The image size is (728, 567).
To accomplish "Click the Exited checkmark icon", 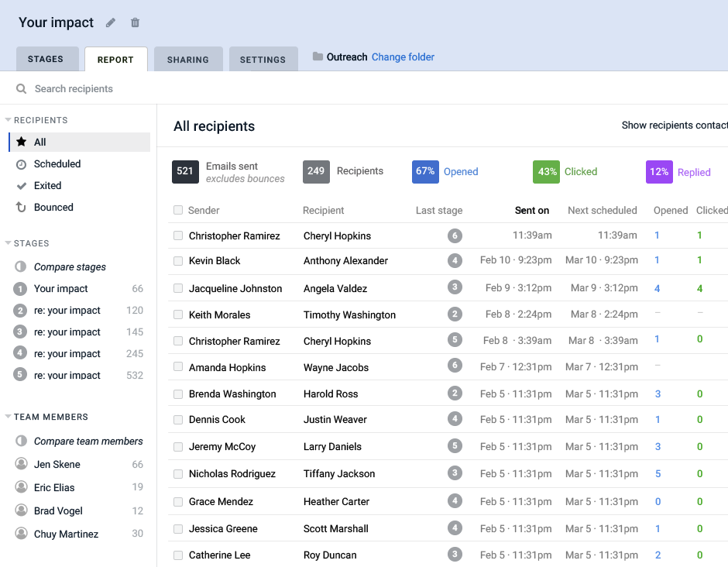I will coord(22,186).
